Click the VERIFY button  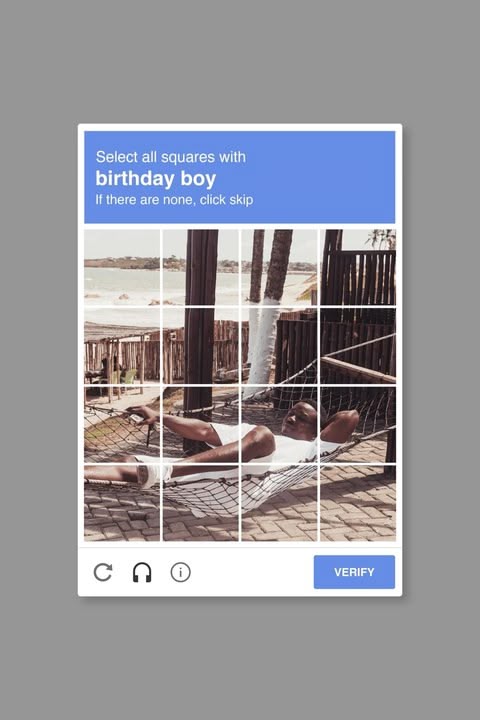(x=354, y=572)
